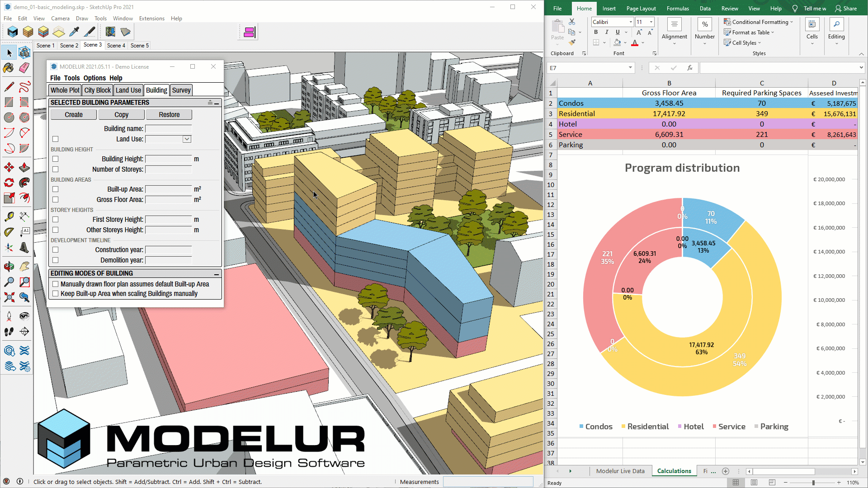
Task: Toggle Bold in Excel Font group
Action: pos(596,32)
